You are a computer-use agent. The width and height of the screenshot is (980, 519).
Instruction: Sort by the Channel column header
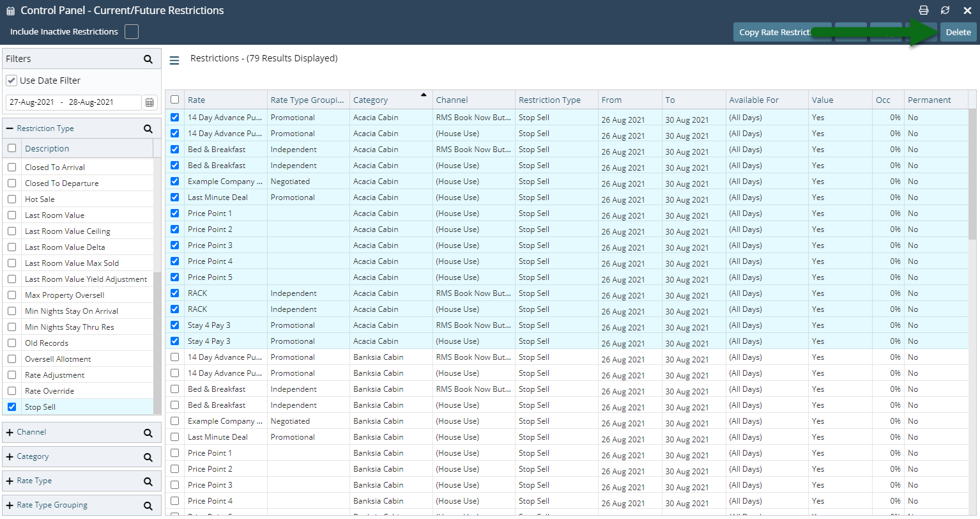click(474, 100)
